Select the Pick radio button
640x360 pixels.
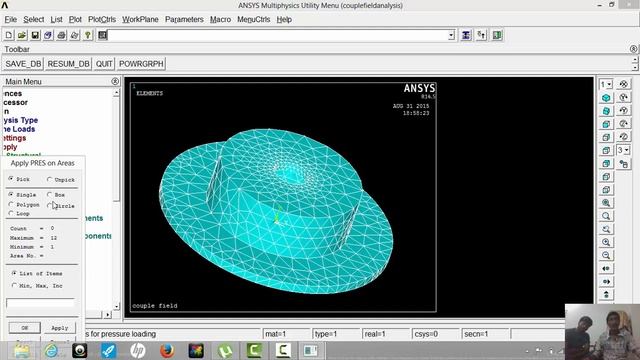(11, 179)
